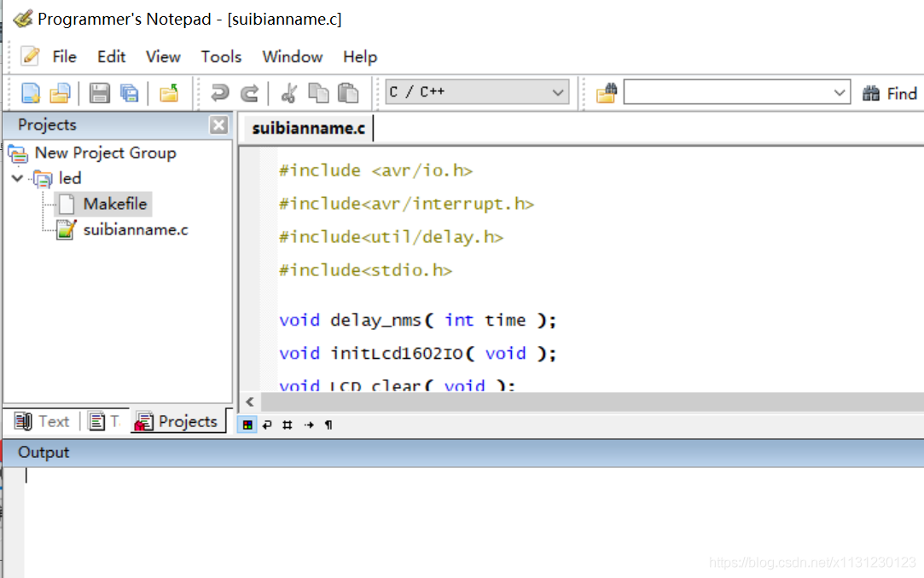
Task: Switch to the Text panel tab
Action: coord(43,421)
